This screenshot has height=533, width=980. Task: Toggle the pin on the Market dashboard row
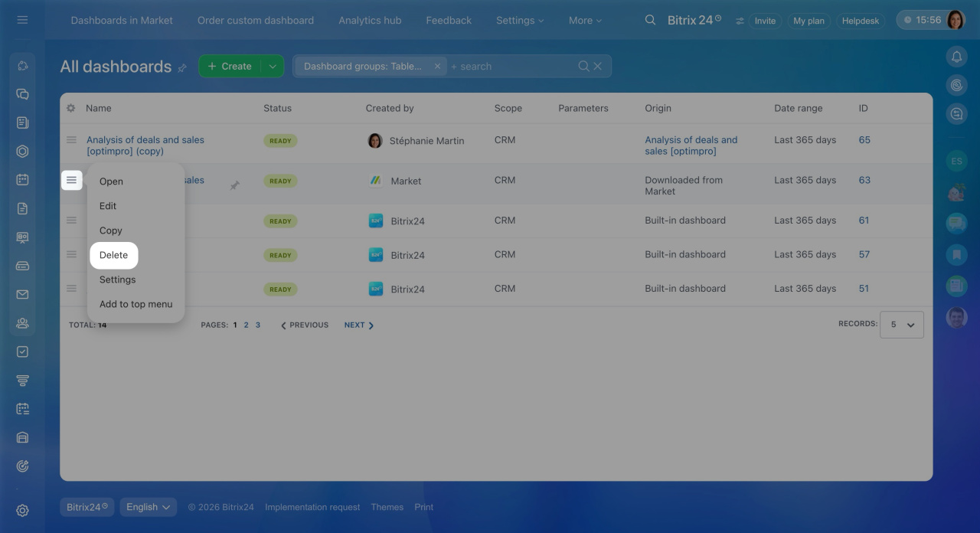point(234,185)
